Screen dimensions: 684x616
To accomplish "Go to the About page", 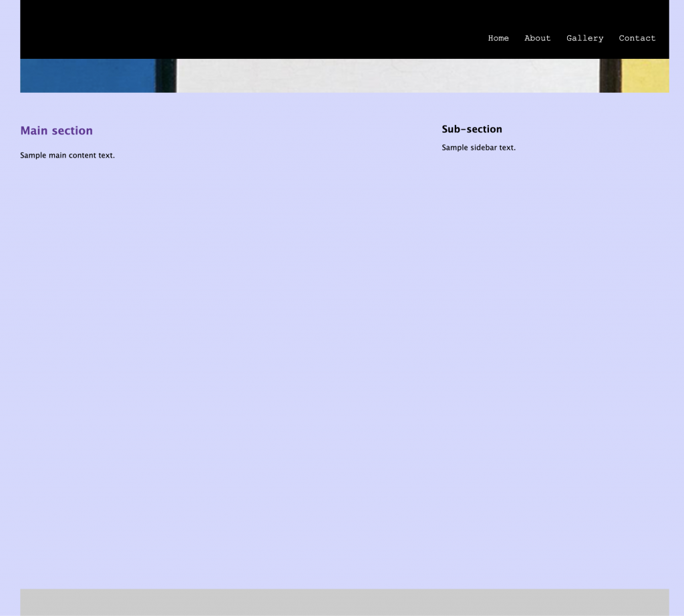I will [x=537, y=38].
